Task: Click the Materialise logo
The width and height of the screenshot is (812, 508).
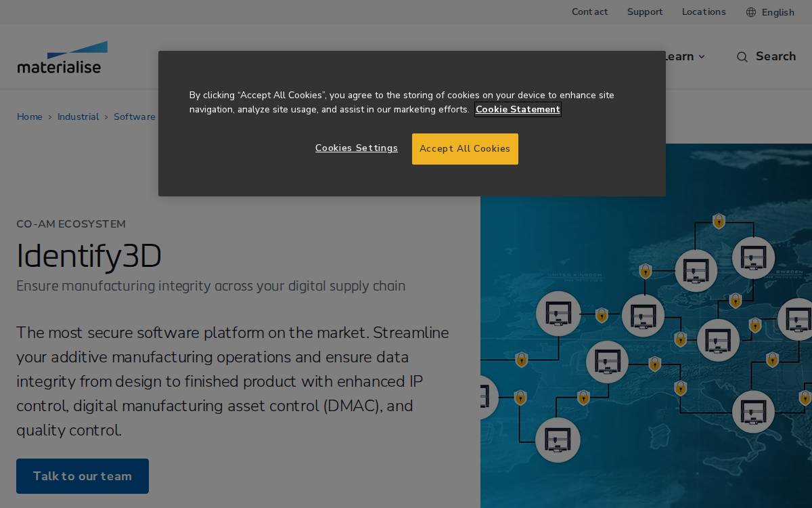Action: (62, 57)
